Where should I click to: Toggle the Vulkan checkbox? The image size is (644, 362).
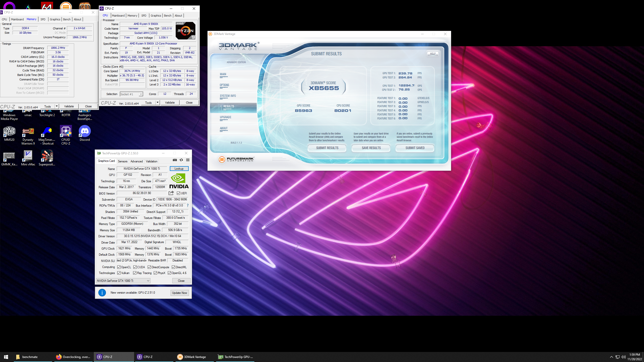[x=119, y=273]
